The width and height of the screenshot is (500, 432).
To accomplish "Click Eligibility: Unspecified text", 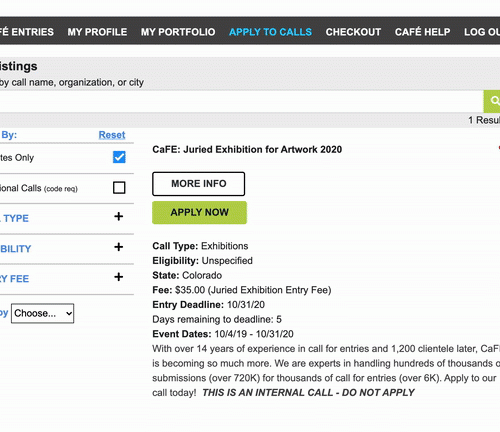I will click(x=202, y=261).
